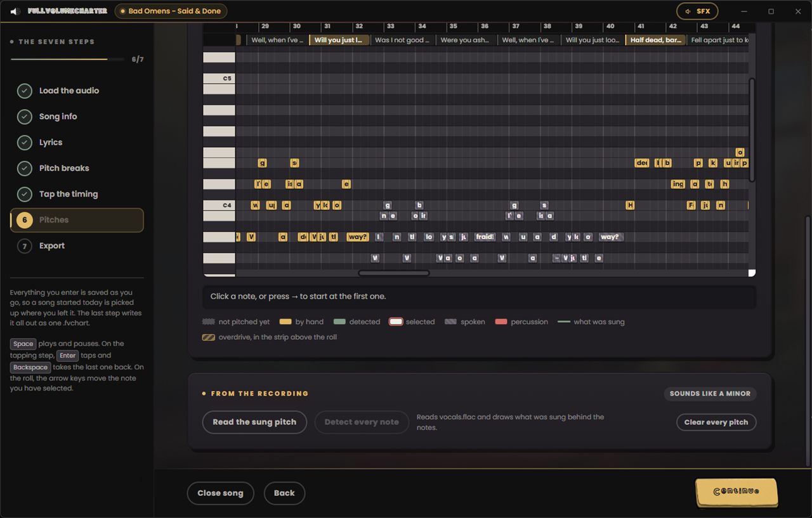Click the piano roll vertical scrollbar
812x518 pixels.
pos(752,130)
